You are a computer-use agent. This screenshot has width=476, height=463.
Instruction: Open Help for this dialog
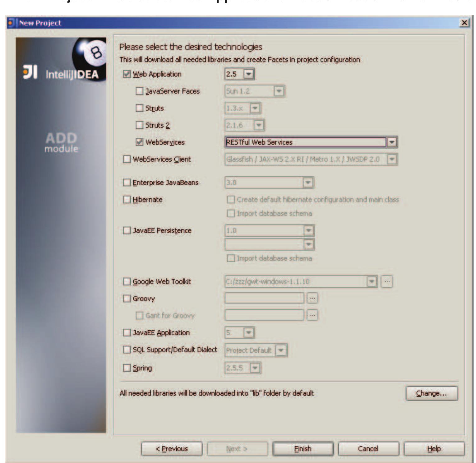[x=434, y=449]
